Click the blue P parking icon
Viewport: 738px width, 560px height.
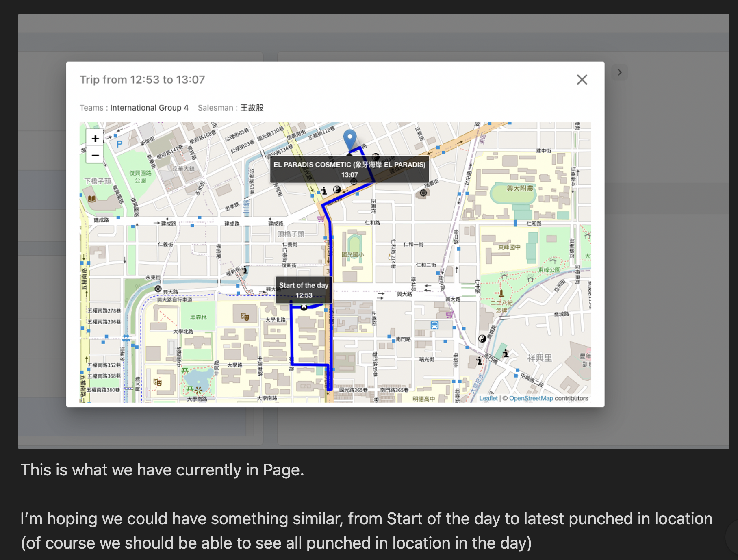tap(119, 144)
